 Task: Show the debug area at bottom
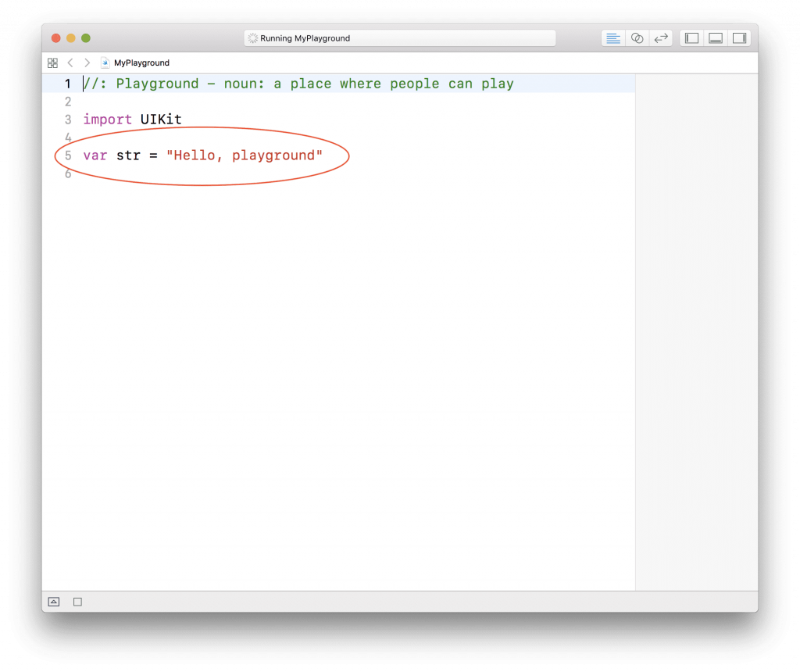54,602
